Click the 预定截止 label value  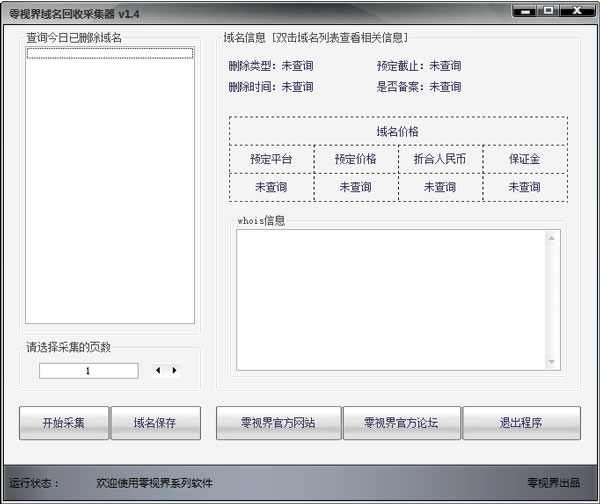point(445,66)
